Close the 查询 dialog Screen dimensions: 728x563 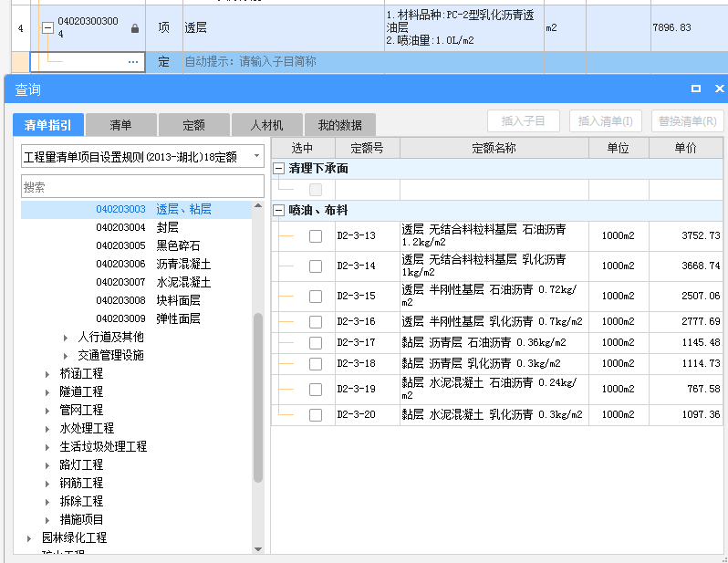(x=719, y=89)
